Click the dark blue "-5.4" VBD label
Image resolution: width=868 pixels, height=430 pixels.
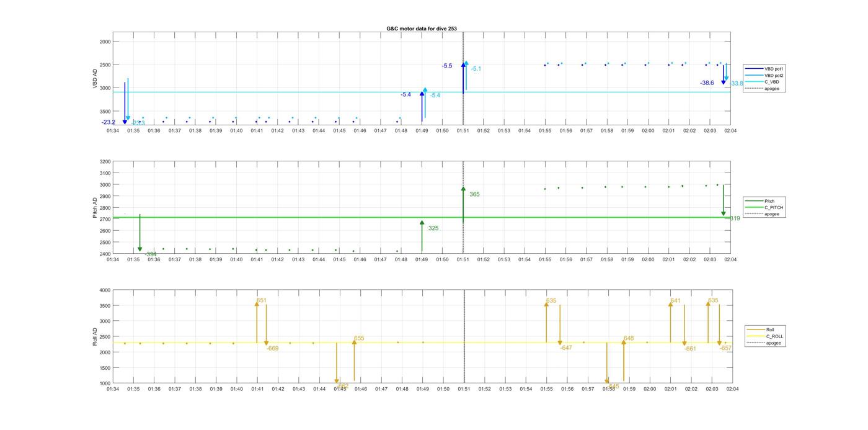[x=405, y=94]
